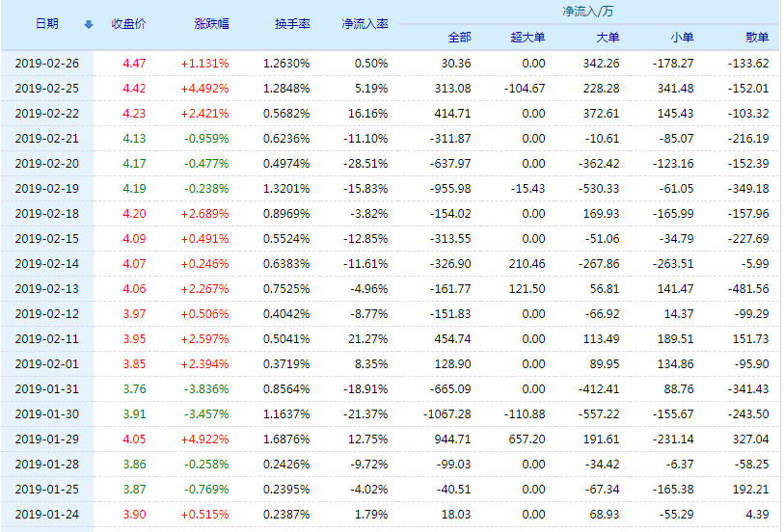Viewport: 784px width, 532px height.
Task: Click the 超大单 sub-column header
Action: [x=527, y=38]
